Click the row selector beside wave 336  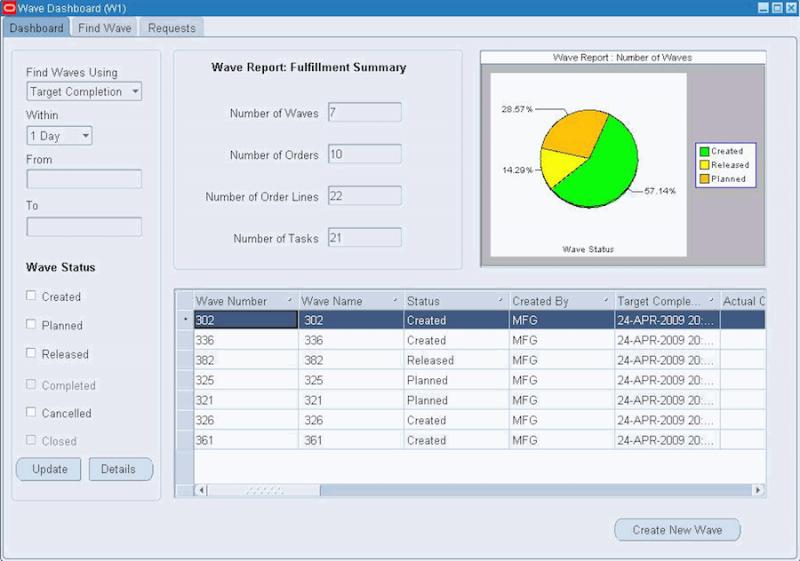(185, 340)
